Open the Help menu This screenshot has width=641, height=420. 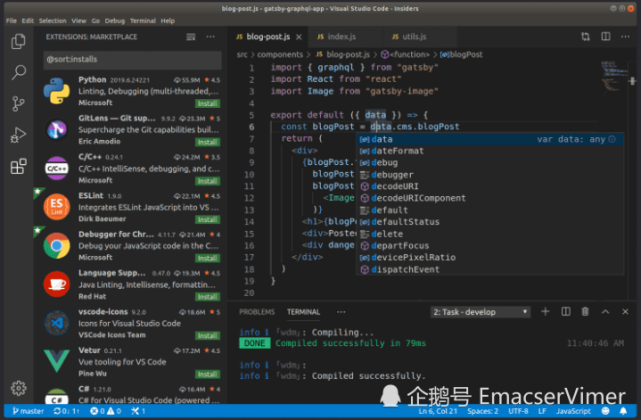click(168, 21)
